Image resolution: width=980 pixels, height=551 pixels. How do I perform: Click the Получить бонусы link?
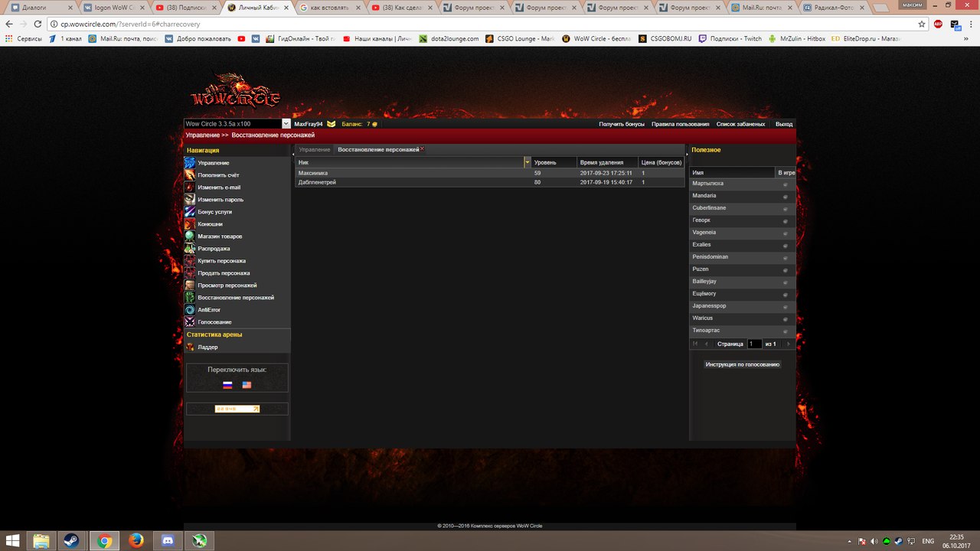point(622,124)
